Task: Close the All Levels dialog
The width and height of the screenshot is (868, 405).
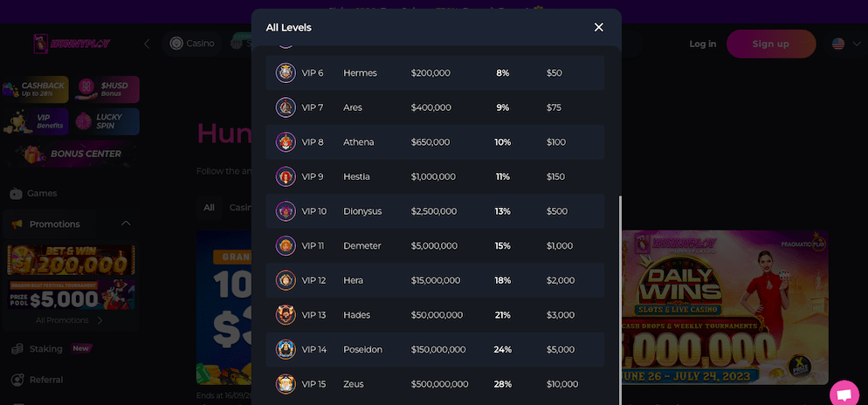Action: pos(598,27)
